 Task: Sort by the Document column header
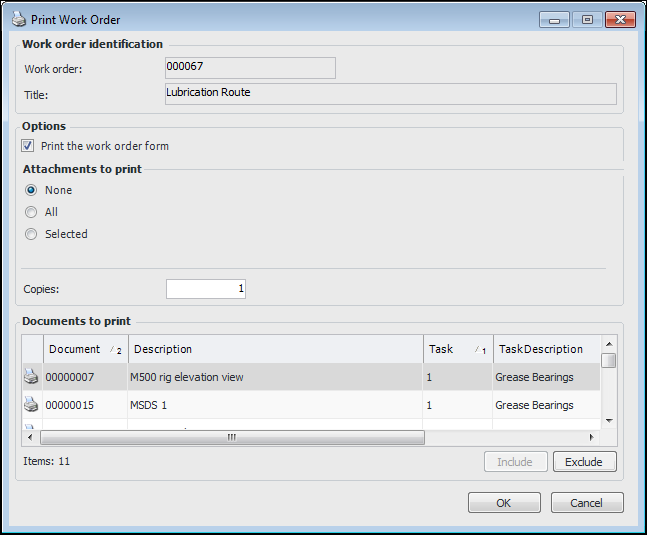click(x=86, y=349)
